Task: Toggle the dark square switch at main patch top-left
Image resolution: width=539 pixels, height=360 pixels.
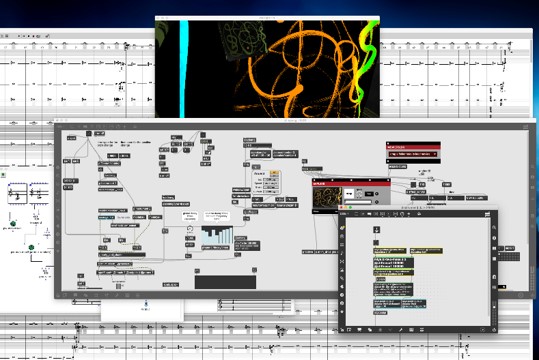Action: coord(89,133)
